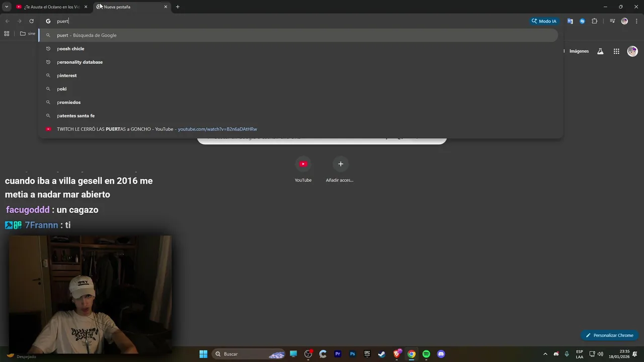Open the Google Translate extension icon
The width and height of the screenshot is (644, 362).
pos(570,21)
